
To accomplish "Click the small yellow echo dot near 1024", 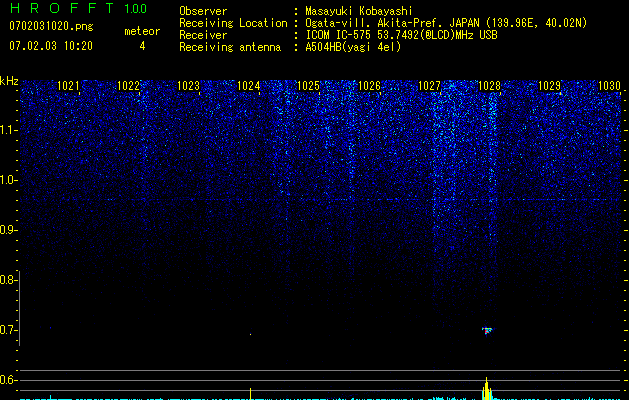I will (x=251, y=334).
